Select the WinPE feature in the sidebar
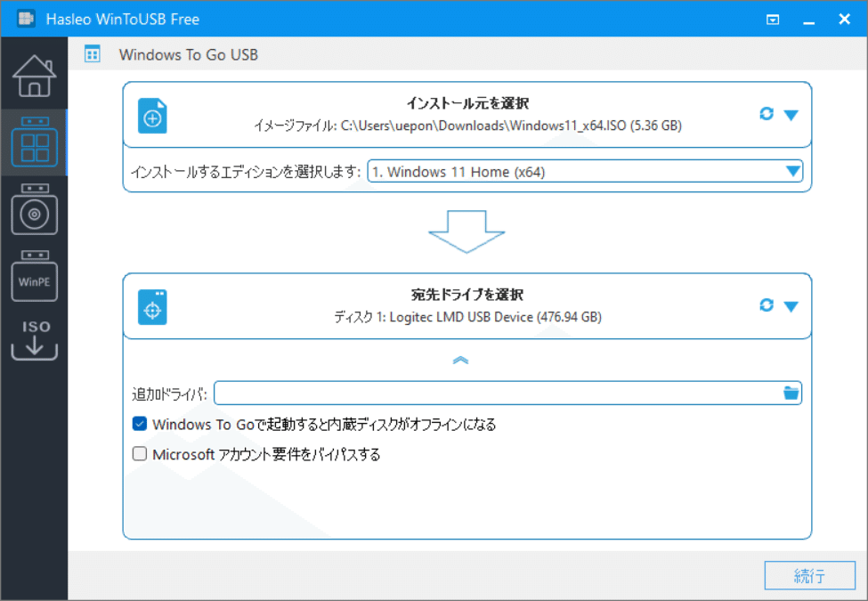Viewport: 868px width, 601px height. [x=34, y=278]
